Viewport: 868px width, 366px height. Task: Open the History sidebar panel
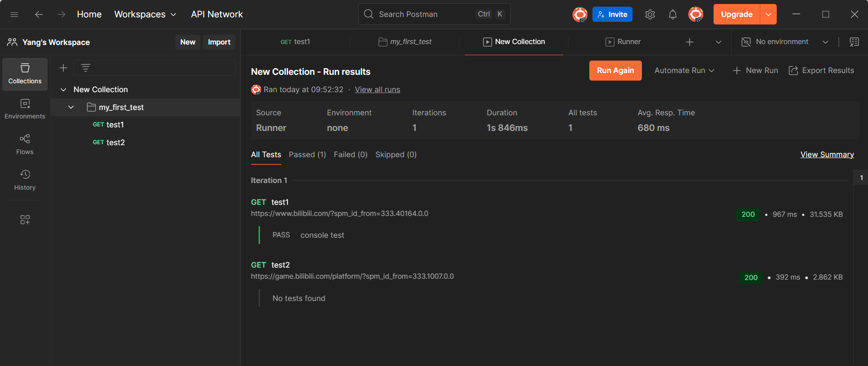tap(25, 180)
